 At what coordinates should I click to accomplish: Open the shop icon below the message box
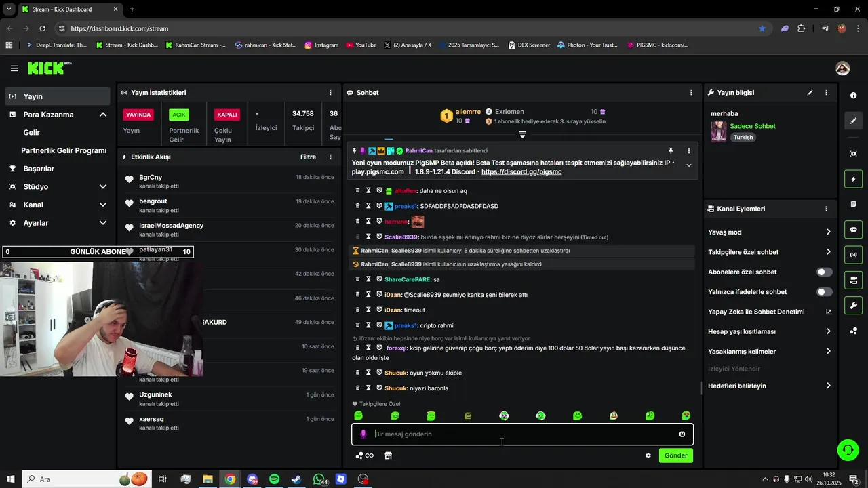[x=389, y=455]
